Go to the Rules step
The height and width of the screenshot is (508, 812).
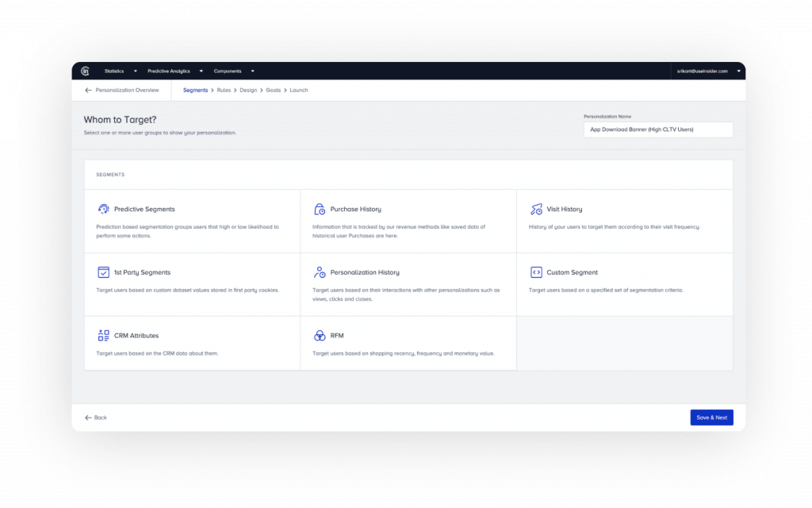pyautogui.click(x=224, y=90)
